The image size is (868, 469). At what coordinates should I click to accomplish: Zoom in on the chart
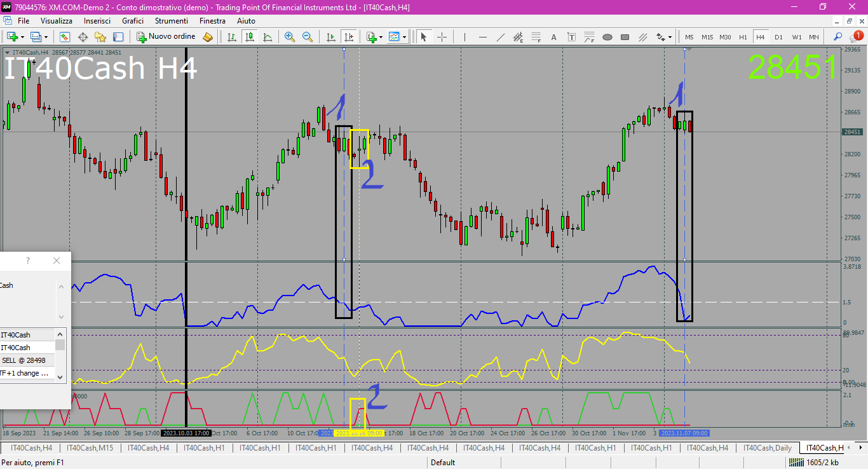[290, 37]
